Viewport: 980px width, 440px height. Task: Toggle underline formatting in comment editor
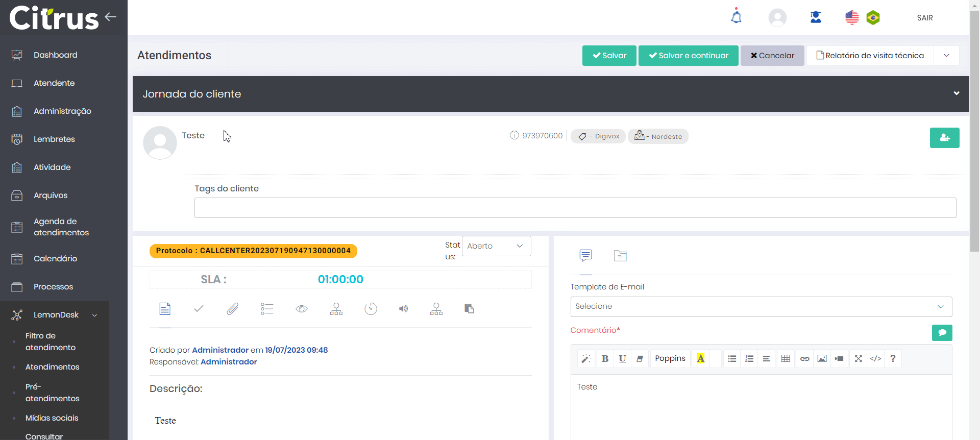pyautogui.click(x=622, y=359)
